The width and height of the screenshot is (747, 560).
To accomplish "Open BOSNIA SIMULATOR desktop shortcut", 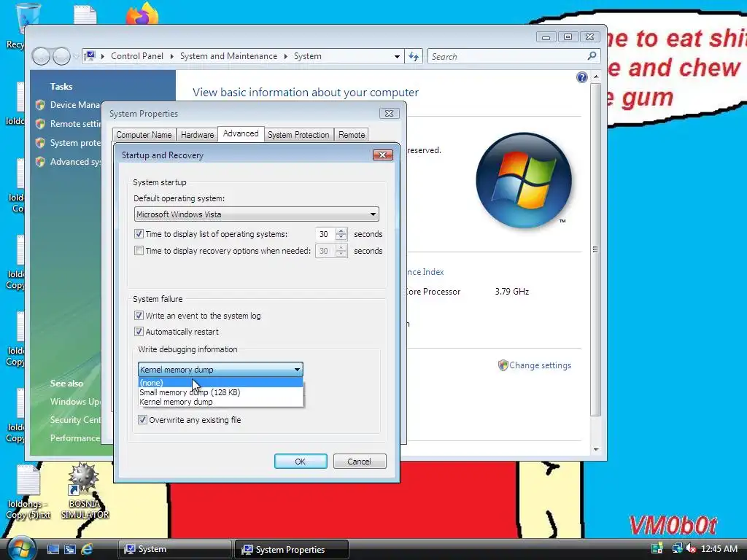I will click(85, 491).
